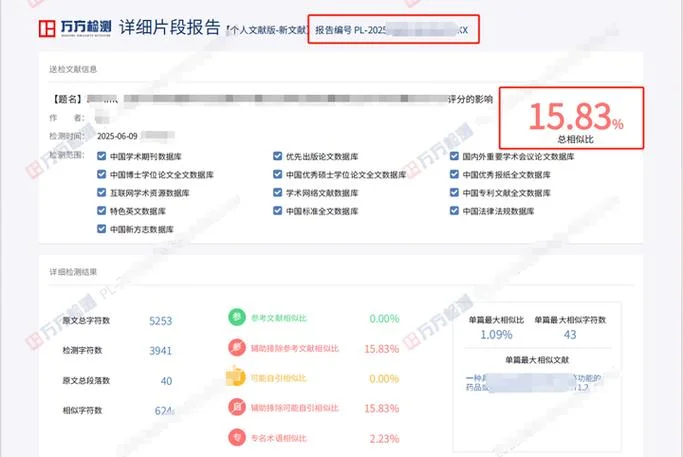Click the 辅助排除参考文献相似比 label
The width and height of the screenshot is (683, 457).
click(x=294, y=348)
